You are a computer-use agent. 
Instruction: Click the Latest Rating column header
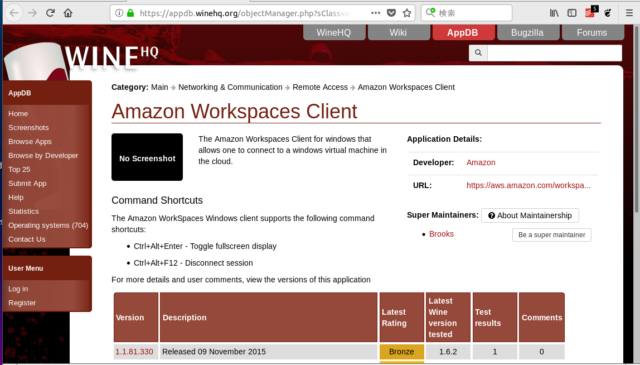pos(402,317)
